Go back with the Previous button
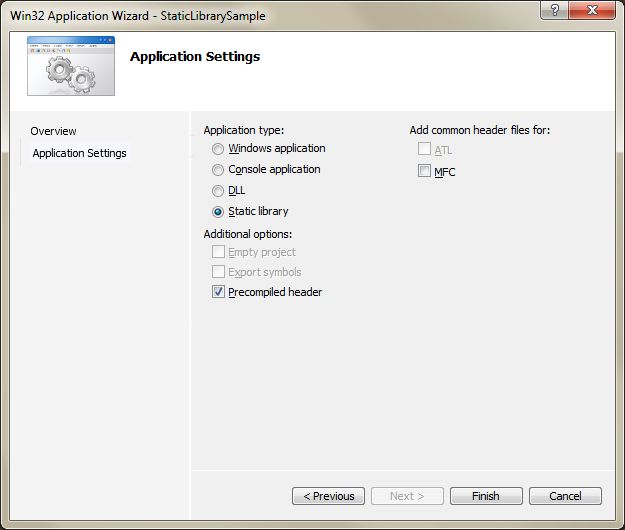Screen dimensions: 625x530 (328, 496)
